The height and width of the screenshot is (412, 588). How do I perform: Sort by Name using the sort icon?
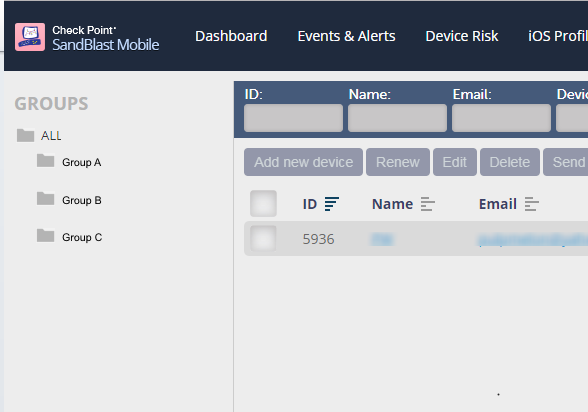click(x=428, y=204)
